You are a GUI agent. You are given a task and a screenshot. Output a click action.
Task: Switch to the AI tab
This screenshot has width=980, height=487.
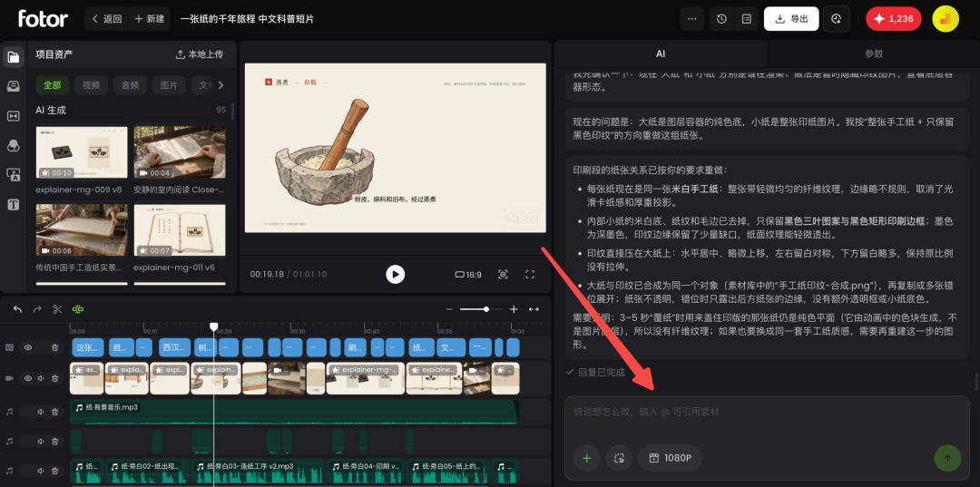[661, 54]
